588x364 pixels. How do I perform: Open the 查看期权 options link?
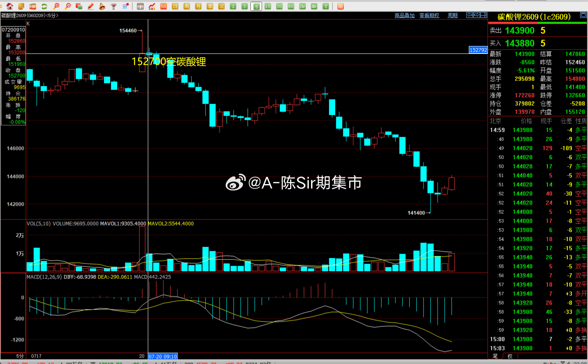429,15
